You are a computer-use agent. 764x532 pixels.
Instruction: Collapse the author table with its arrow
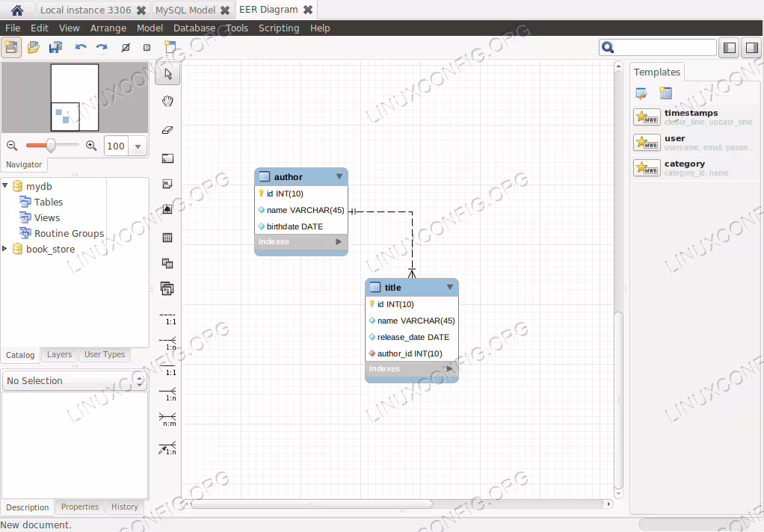[x=339, y=176]
